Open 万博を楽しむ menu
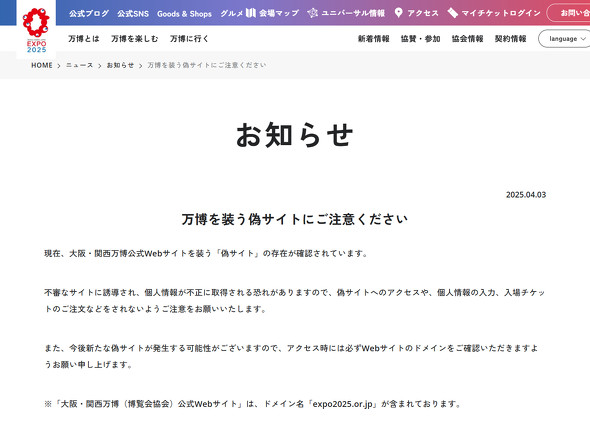This screenshot has height=430, width=590. tap(135, 39)
